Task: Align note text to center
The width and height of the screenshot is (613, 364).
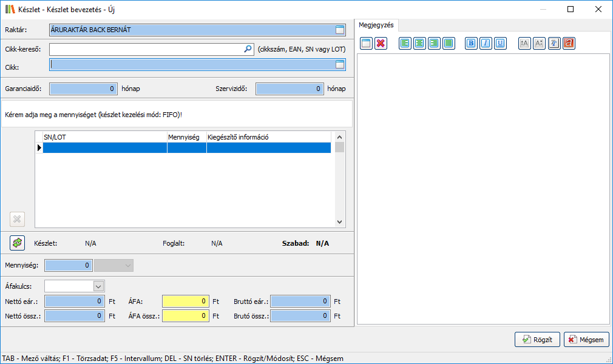Action: [x=419, y=43]
